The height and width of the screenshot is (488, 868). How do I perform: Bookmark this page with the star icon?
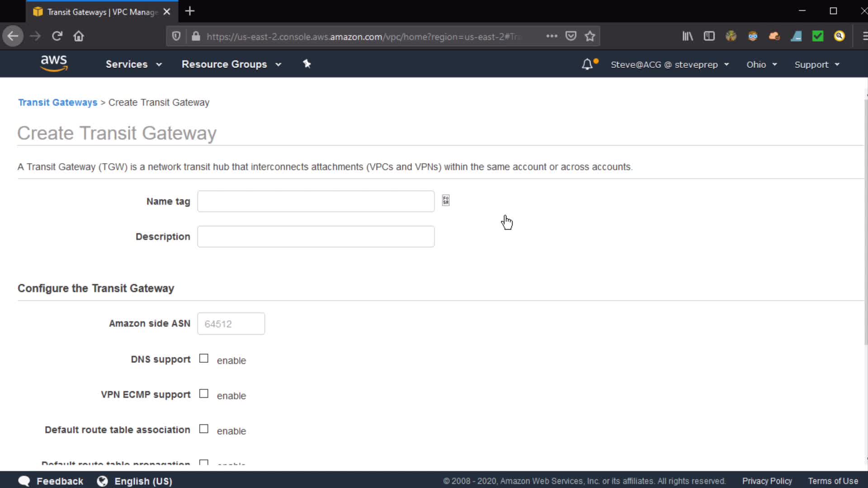point(590,36)
